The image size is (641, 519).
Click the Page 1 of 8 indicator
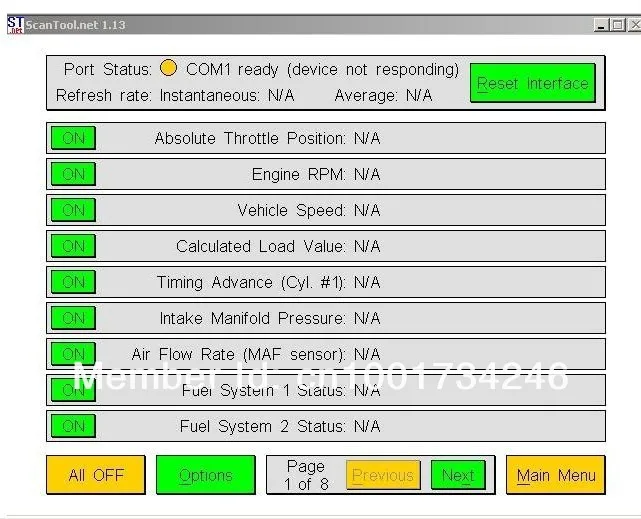(x=306, y=475)
